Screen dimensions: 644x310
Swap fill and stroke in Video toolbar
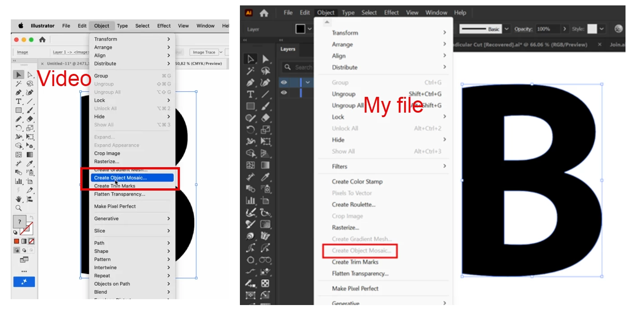[x=32, y=218]
